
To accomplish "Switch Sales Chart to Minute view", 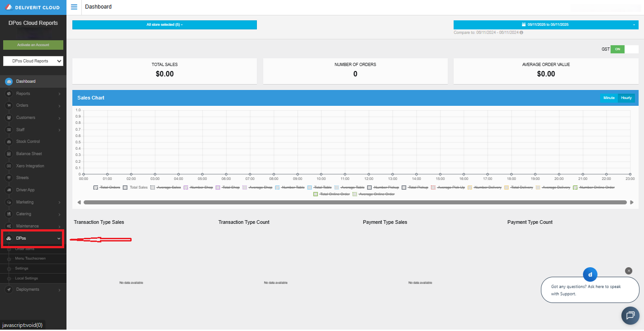I will (608, 98).
